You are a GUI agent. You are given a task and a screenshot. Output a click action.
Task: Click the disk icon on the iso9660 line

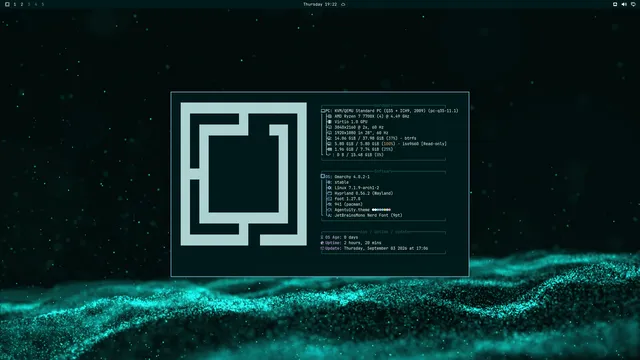pyautogui.click(x=329, y=144)
